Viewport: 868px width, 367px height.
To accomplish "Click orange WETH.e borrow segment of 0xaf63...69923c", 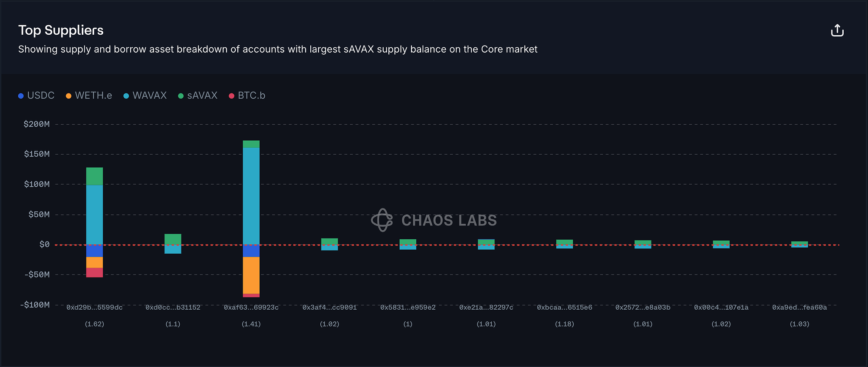I will 251,275.
